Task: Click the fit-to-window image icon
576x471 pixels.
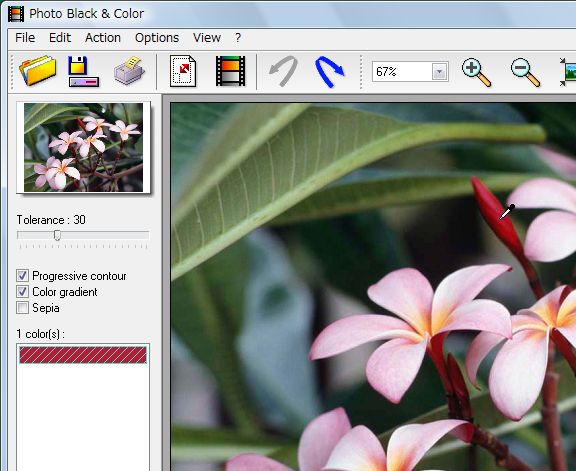Action: click(568, 72)
